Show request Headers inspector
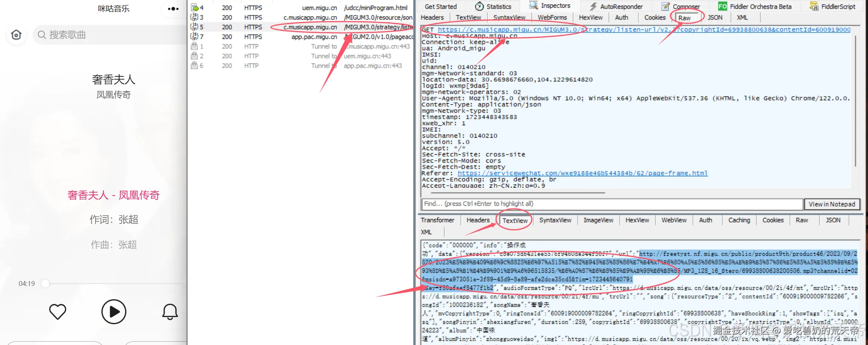The width and height of the screenshot is (868, 345). click(x=432, y=17)
